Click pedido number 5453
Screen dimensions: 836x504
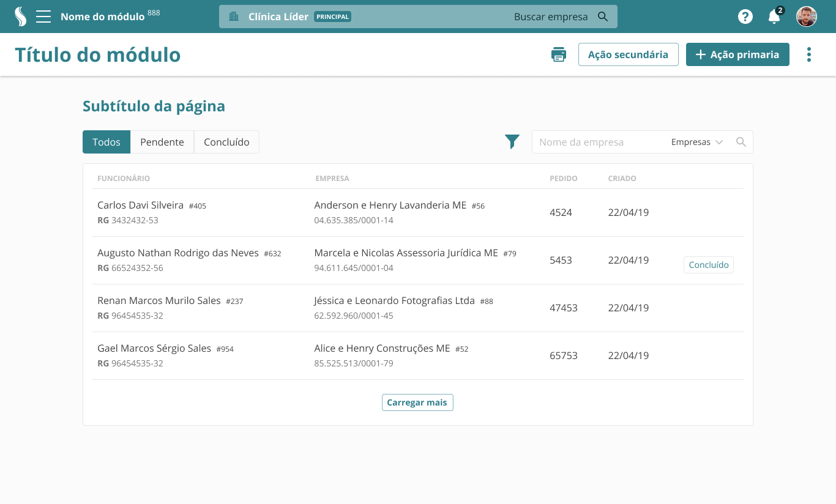coord(561,261)
